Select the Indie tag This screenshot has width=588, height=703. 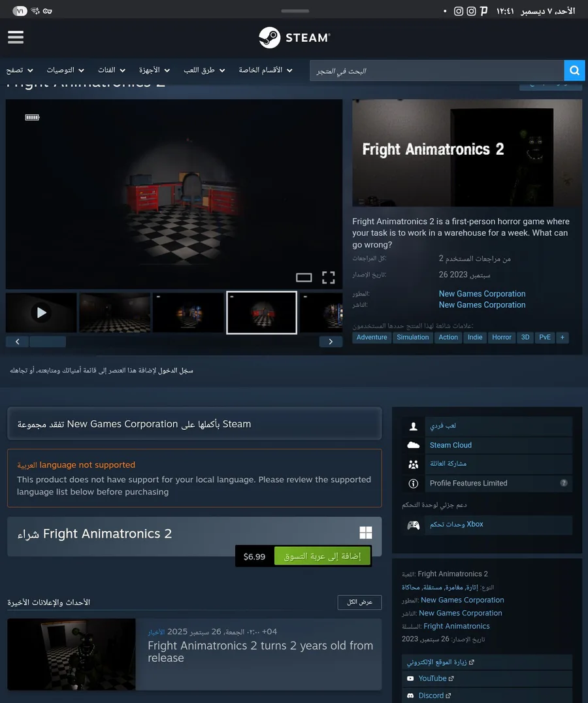coord(475,338)
